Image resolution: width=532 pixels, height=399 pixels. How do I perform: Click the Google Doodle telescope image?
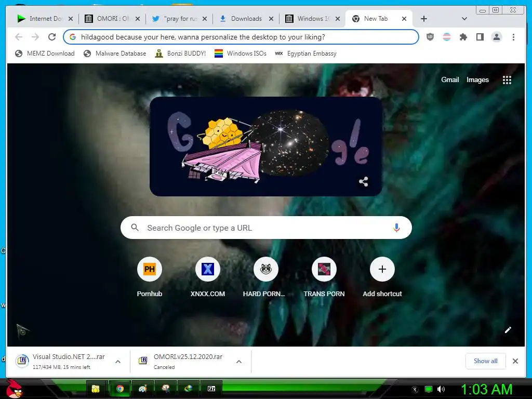266,146
